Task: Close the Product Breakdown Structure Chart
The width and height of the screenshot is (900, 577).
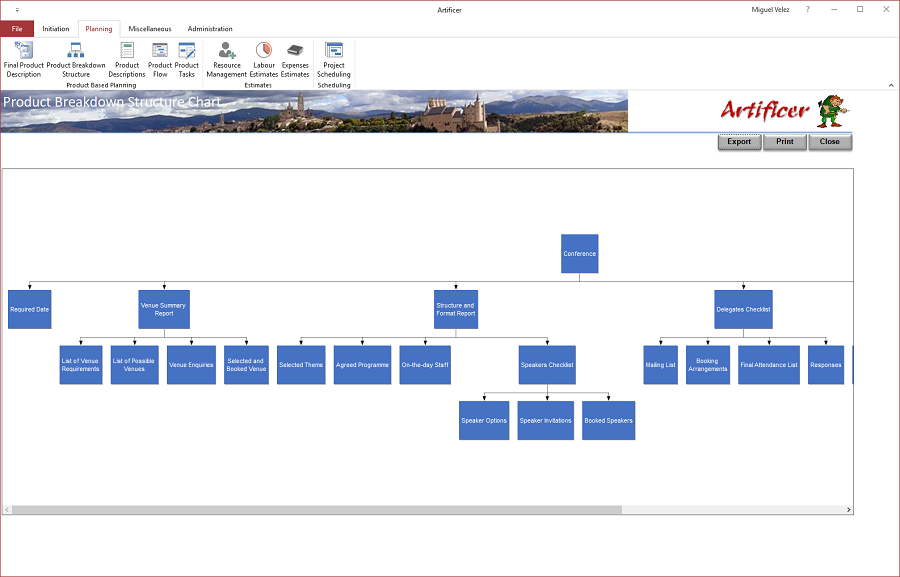Action: (830, 142)
